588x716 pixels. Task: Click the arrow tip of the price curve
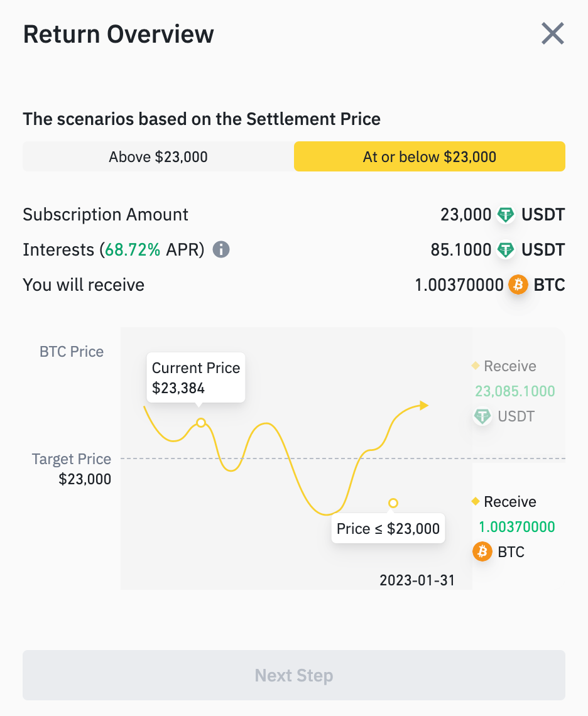click(x=424, y=405)
